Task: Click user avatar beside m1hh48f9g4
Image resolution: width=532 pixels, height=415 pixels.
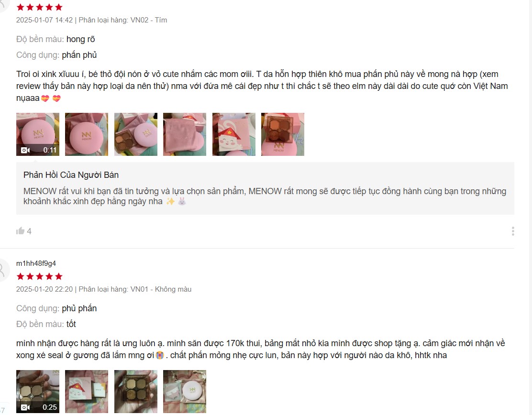Action: [x=3, y=270]
